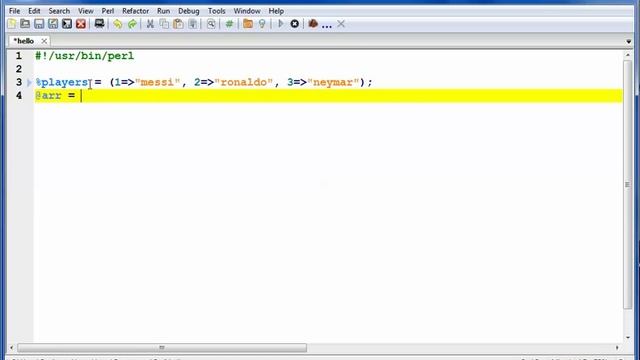Create a new document with the New icon
The image size is (640, 360).
pyautogui.click(x=12, y=24)
